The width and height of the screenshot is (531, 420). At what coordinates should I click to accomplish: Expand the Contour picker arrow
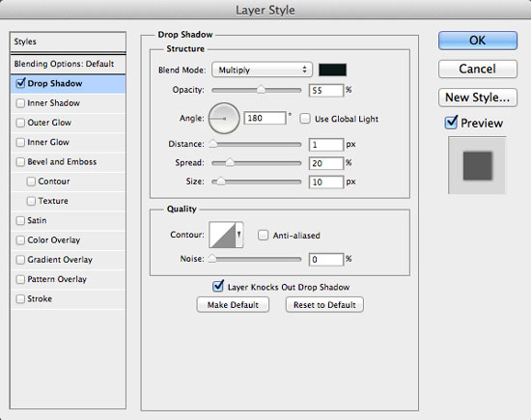click(x=239, y=235)
